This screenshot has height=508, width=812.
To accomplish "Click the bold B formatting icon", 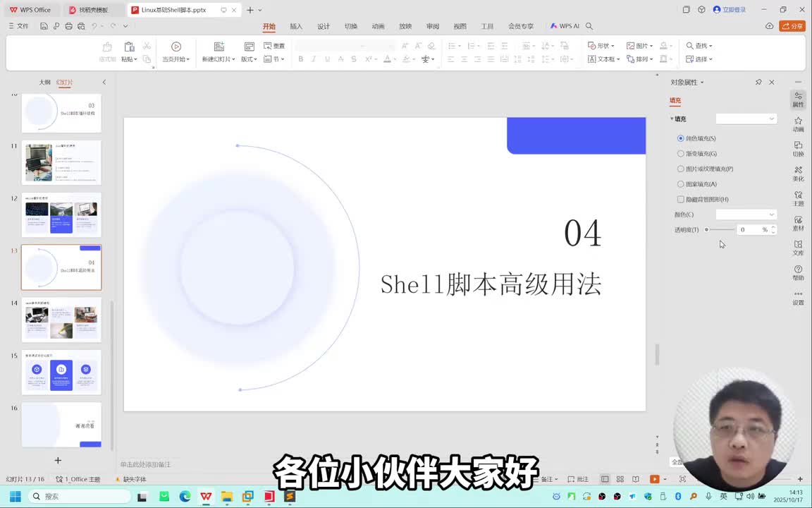I will point(300,59).
